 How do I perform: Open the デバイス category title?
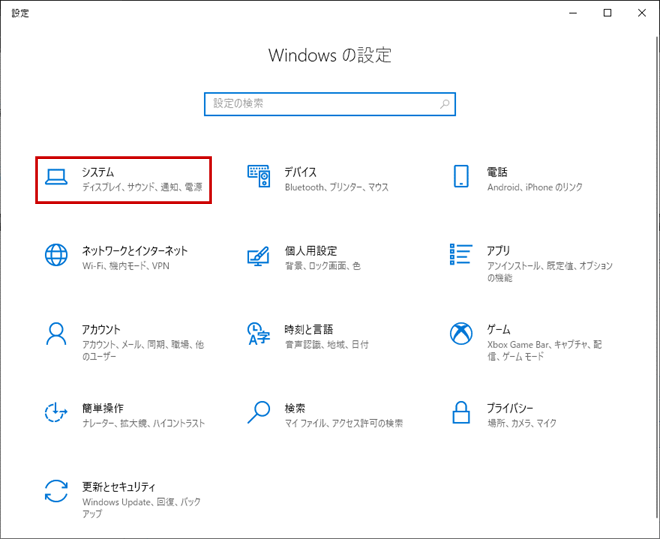click(301, 172)
